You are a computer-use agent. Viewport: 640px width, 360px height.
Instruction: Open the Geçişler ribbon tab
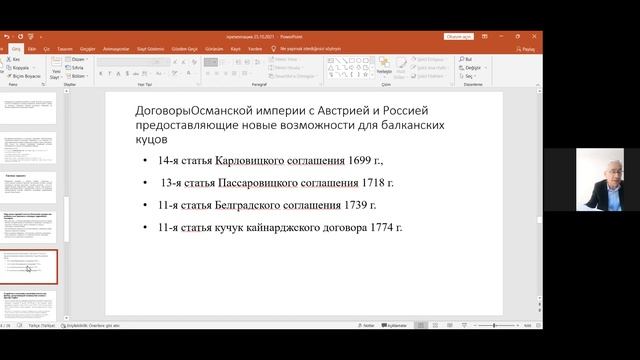pyautogui.click(x=87, y=49)
